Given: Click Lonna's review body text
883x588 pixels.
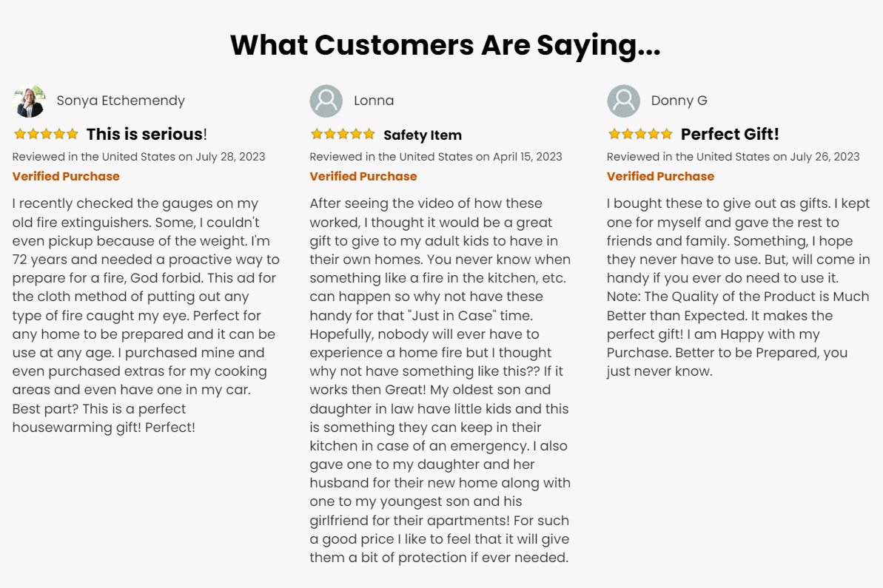Looking at the screenshot, I should [440, 380].
